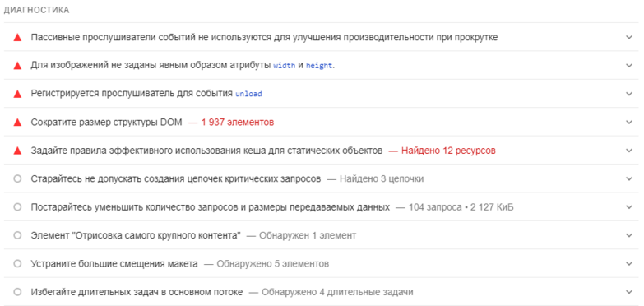Expand the unload listener audit chevron
This screenshot has height=306, width=644.
pyautogui.click(x=629, y=94)
